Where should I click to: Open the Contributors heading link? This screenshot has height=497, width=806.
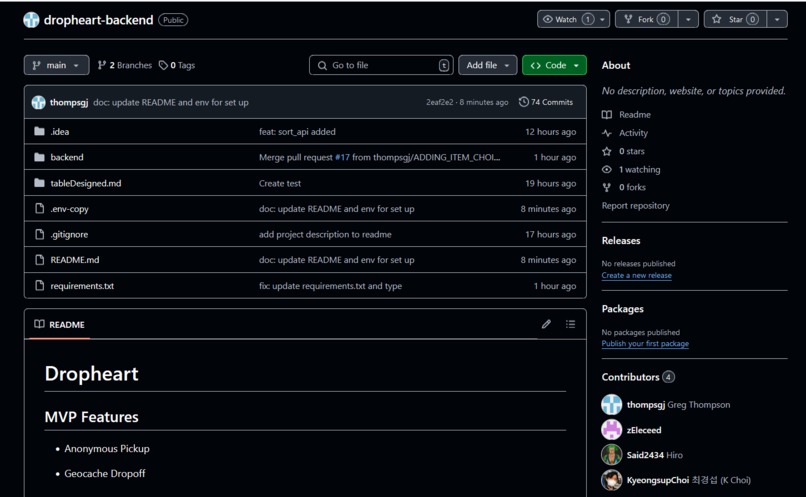[x=638, y=377]
